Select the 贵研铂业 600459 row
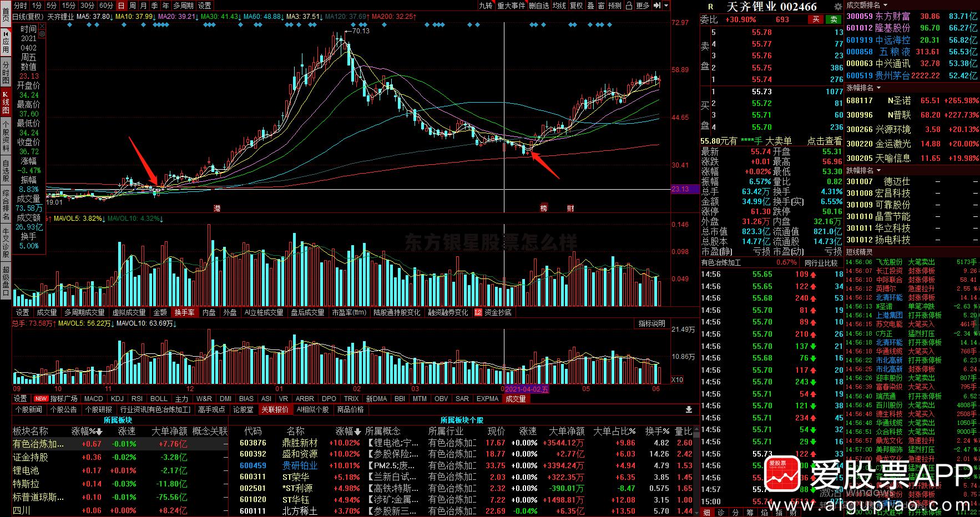This screenshot has width=980, height=517. point(464,465)
